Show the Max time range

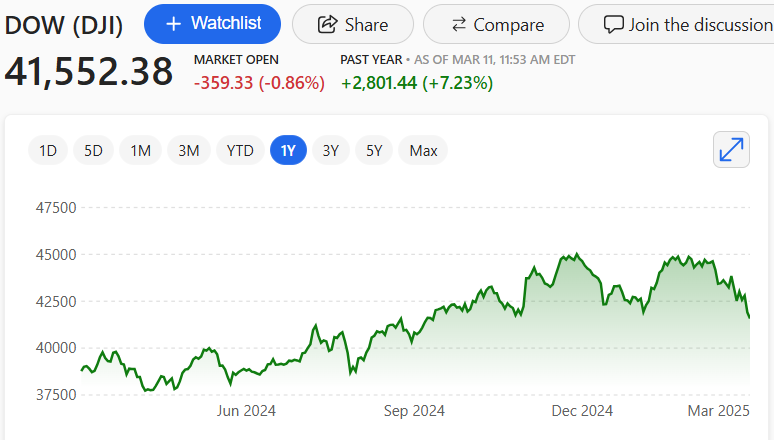tap(423, 151)
